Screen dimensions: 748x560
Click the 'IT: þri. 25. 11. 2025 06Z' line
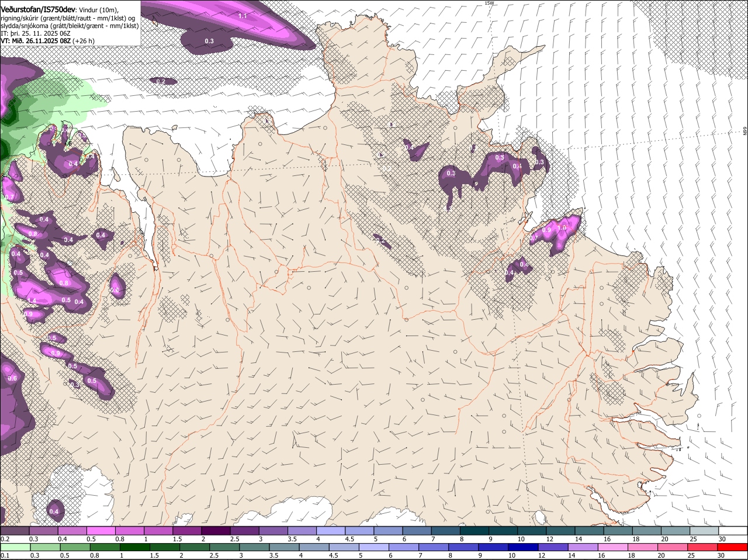(x=36, y=33)
